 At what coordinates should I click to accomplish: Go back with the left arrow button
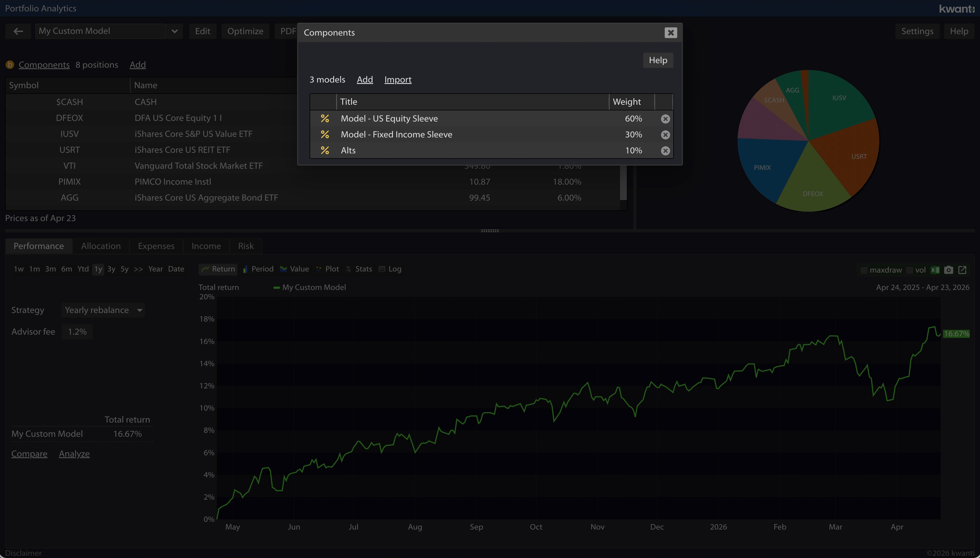tap(18, 31)
